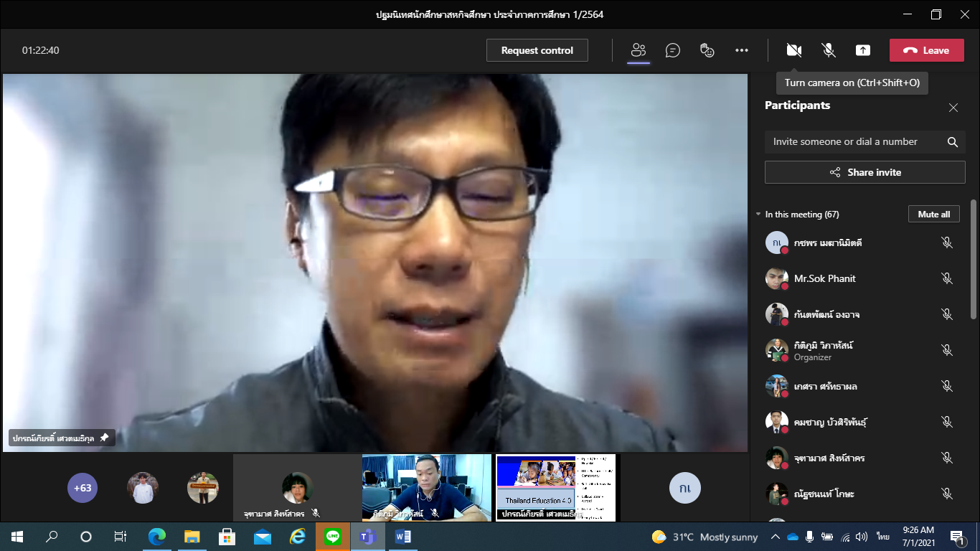Unmute the microphone in meeting toolbar

coord(829,50)
